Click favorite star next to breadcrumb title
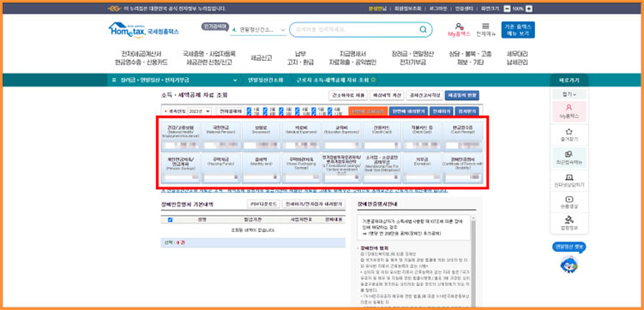Viewport: 644px width, 310px height. coord(373,80)
